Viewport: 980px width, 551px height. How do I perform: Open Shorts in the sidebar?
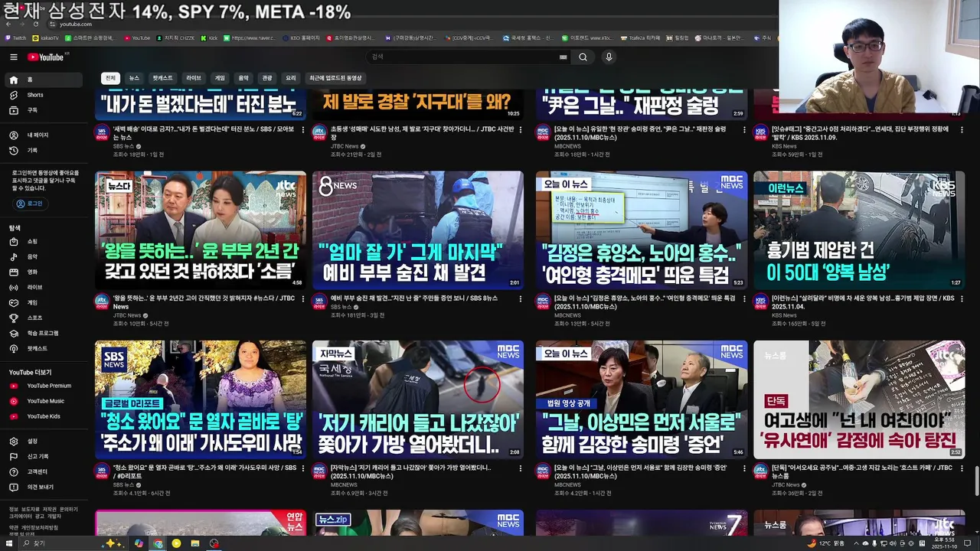click(42, 95)
